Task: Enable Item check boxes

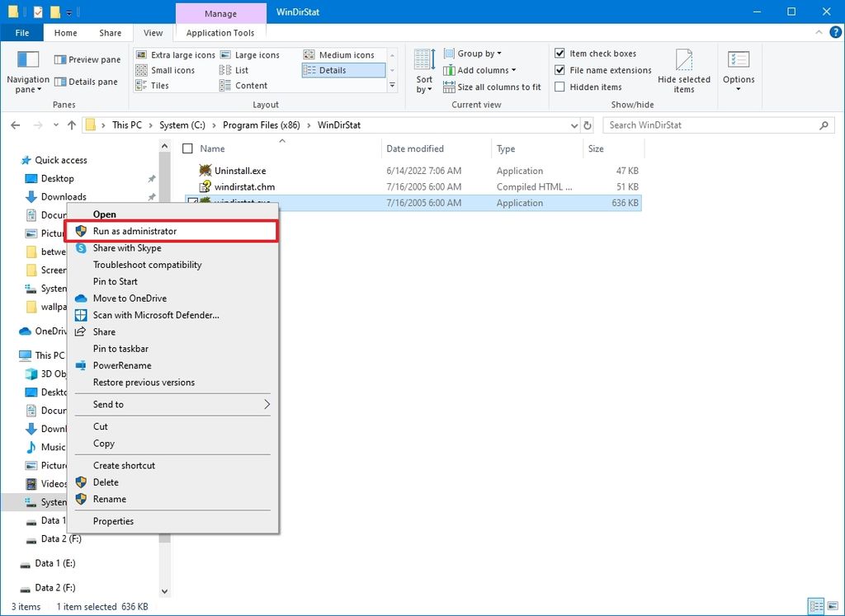Action: [x=559, y=53]
